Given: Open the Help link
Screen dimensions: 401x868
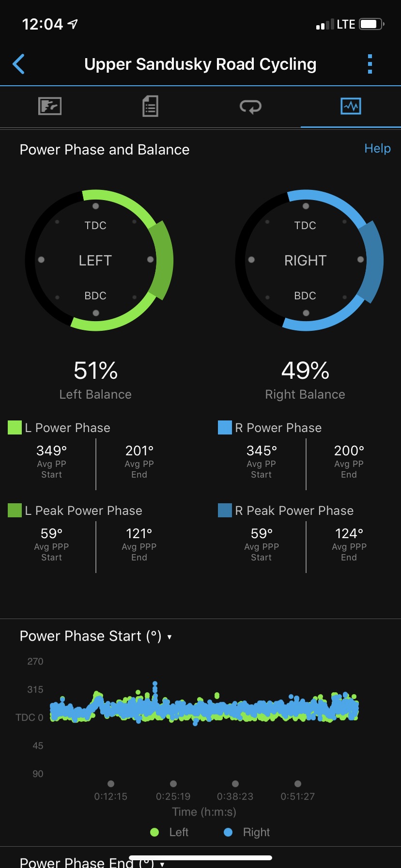Looking at the screenshot, I should click(x=377, y=148).
